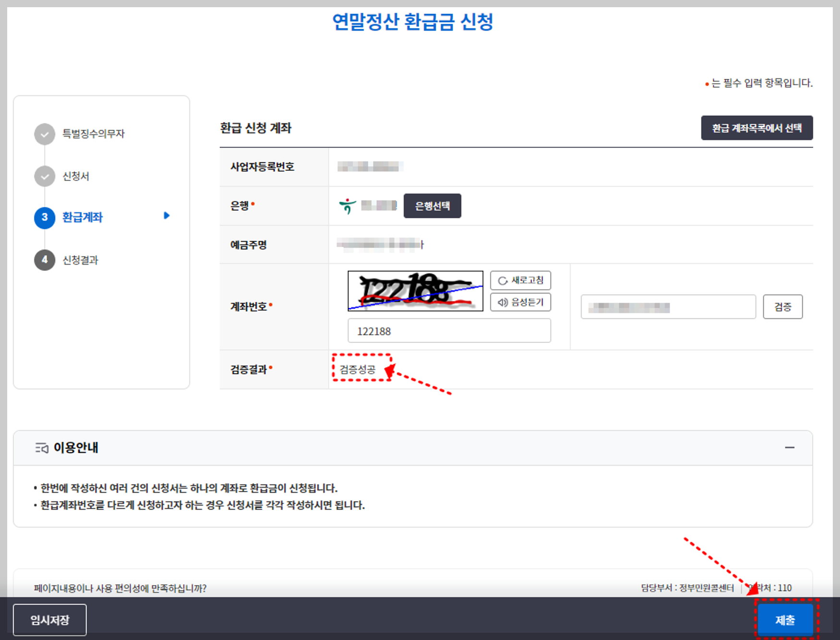Image resolution: width=840 pixels, height=640 pixels.
Task: Submit the form with 제출
Action: [785, 620]
